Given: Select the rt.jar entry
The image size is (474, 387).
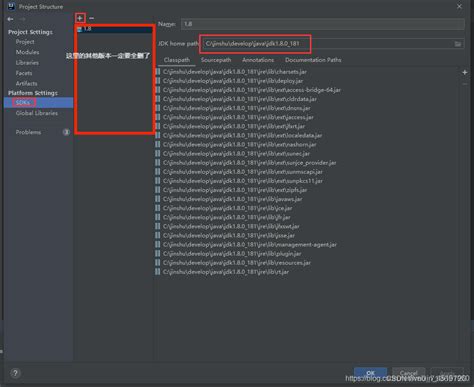Looking at the screenshot, I should pos(222,272).
